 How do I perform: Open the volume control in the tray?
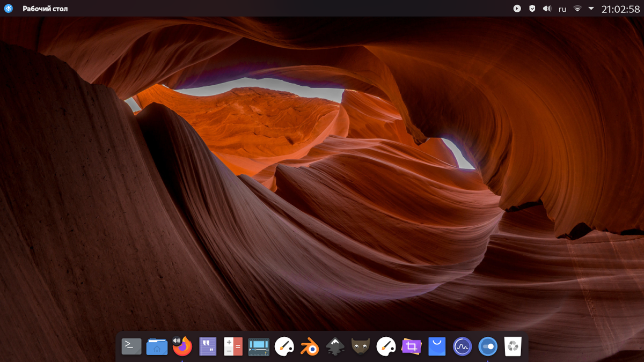click(x=547, y=9)
